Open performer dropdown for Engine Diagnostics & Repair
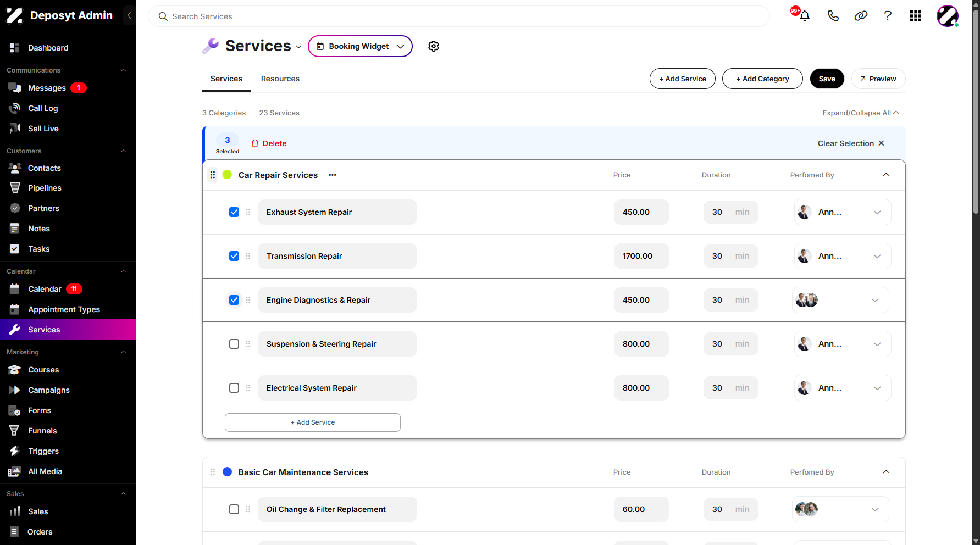 [840, 300]
